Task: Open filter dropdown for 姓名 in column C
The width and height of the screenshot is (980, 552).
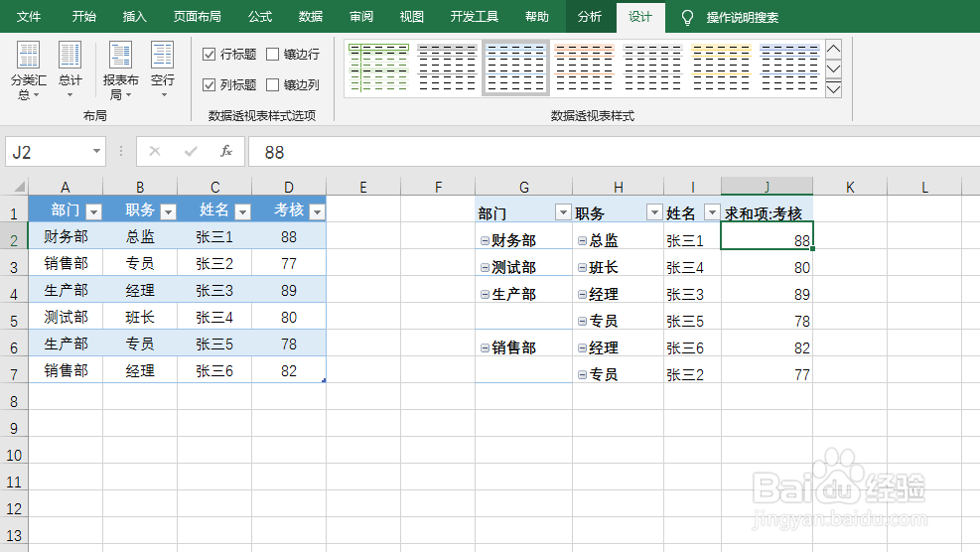Action: pos(242,211)
